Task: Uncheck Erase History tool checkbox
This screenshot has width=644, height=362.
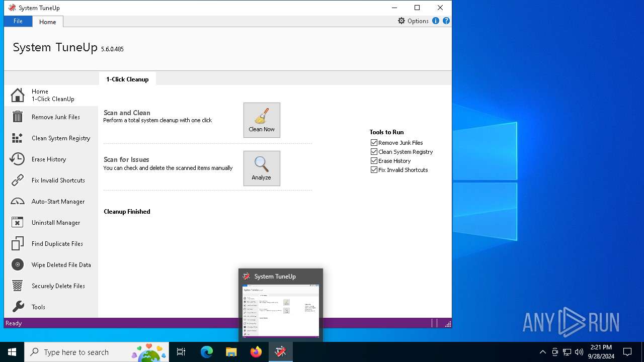Action: coord(374,161)
